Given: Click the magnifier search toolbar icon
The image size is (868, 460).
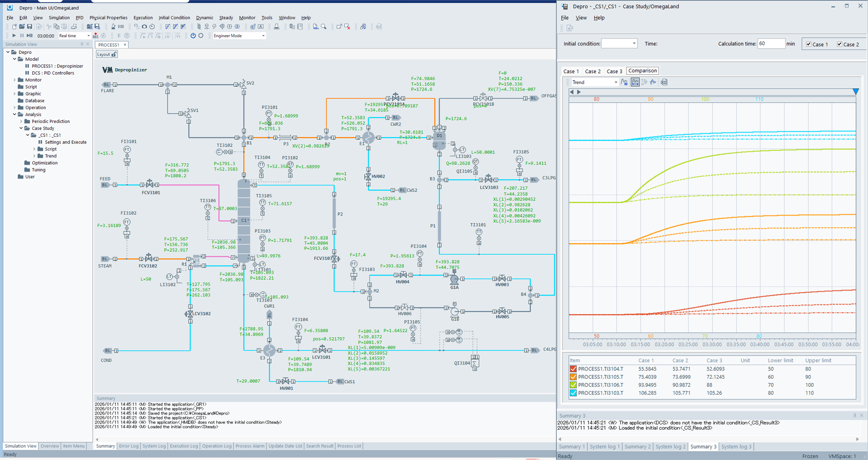Looking at the screenshot, I should pos(323,27).
